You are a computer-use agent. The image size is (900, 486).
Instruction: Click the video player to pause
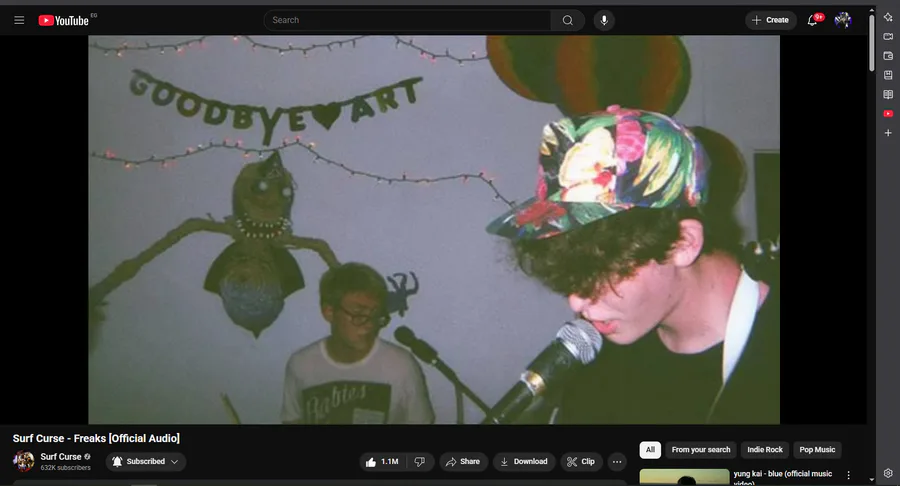[434, 230]
